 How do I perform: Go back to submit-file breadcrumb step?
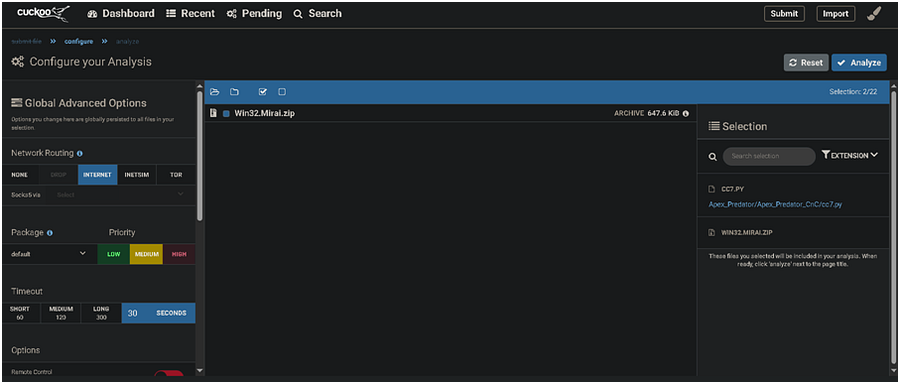(x=26, y=41)
